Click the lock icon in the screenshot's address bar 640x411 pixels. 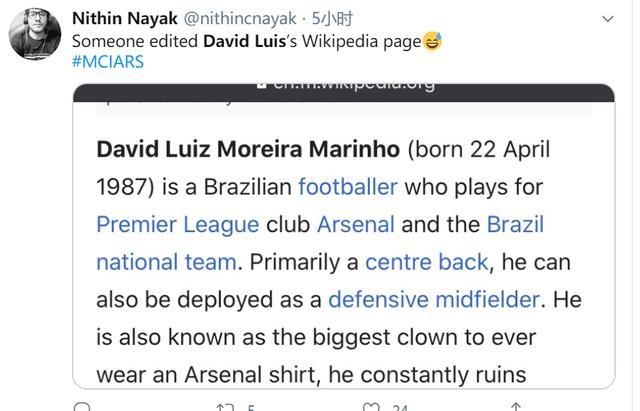262,84
